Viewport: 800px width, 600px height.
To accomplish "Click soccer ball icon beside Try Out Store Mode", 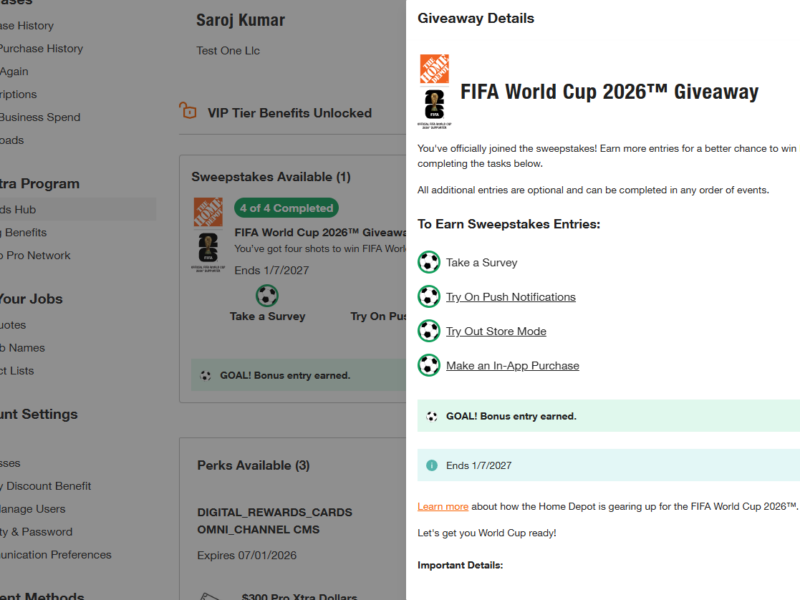I will 429,331.
